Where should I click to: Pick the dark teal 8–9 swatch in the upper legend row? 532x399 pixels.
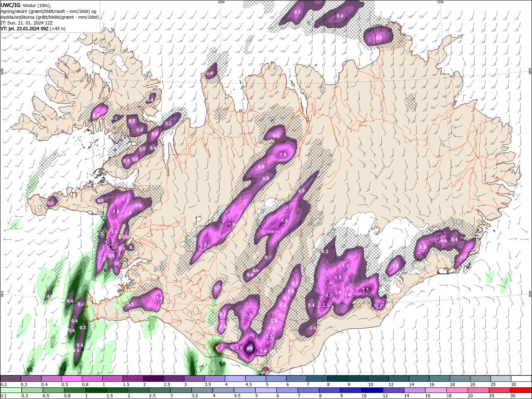(x=337, y=379)
